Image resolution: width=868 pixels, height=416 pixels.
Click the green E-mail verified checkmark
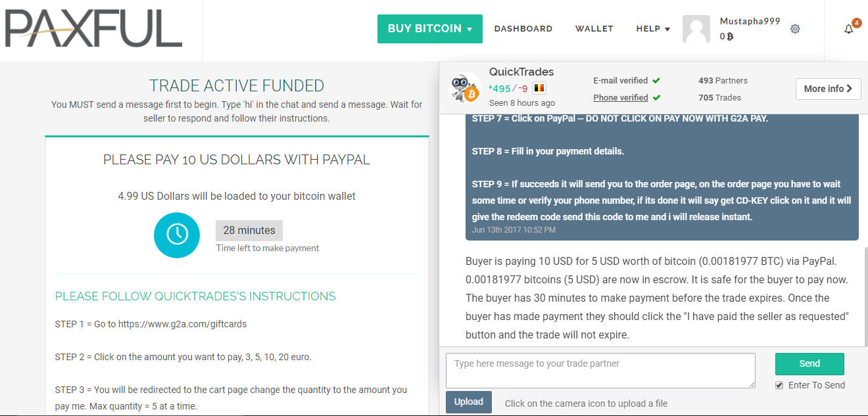tap(656, 81)
